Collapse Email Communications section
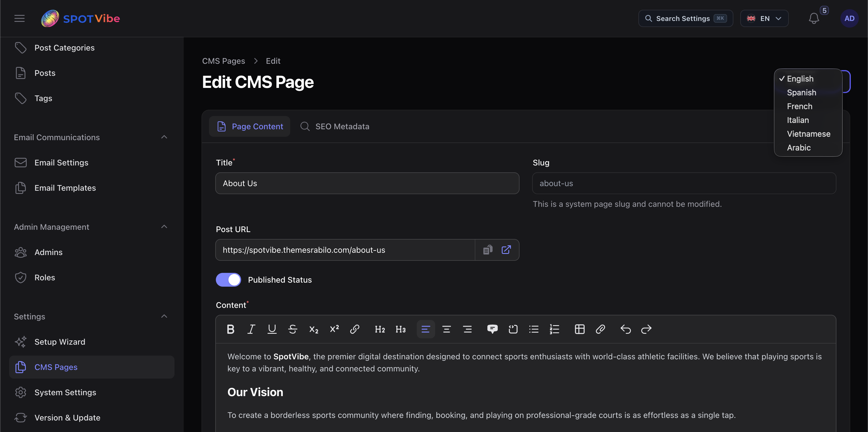The width and height of the screenshot is (868, 432). point(164,137)
